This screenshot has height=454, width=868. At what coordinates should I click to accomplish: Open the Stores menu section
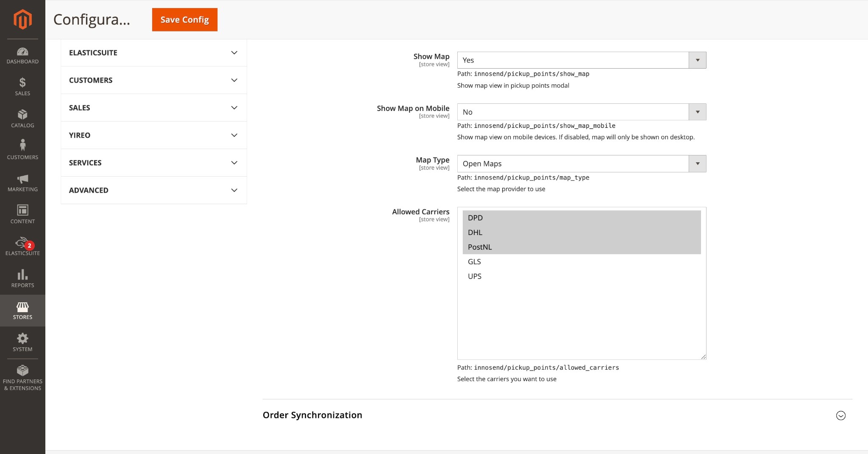pos(22,310)
